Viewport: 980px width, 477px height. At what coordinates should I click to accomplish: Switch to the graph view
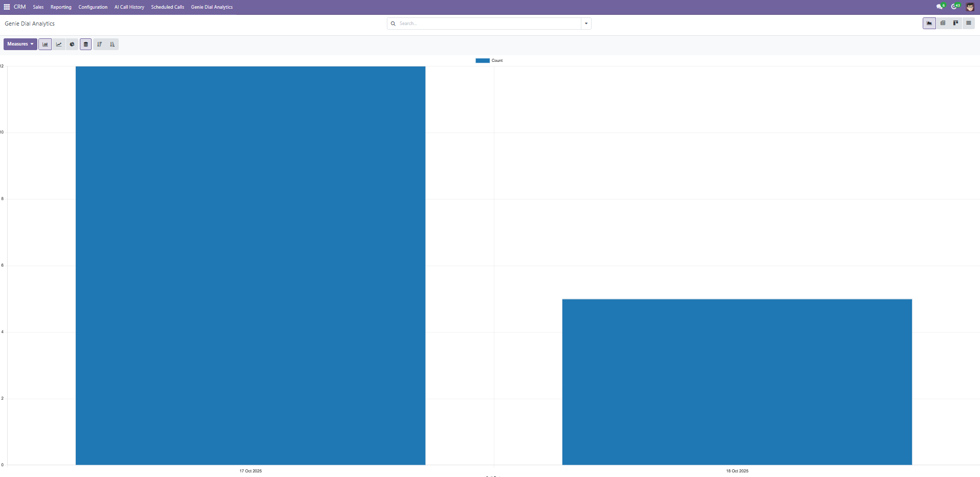pos(929,23)
